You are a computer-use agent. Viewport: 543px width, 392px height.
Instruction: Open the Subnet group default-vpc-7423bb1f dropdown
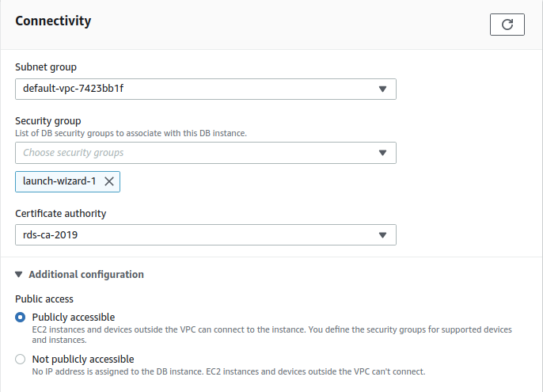[206, 89]
